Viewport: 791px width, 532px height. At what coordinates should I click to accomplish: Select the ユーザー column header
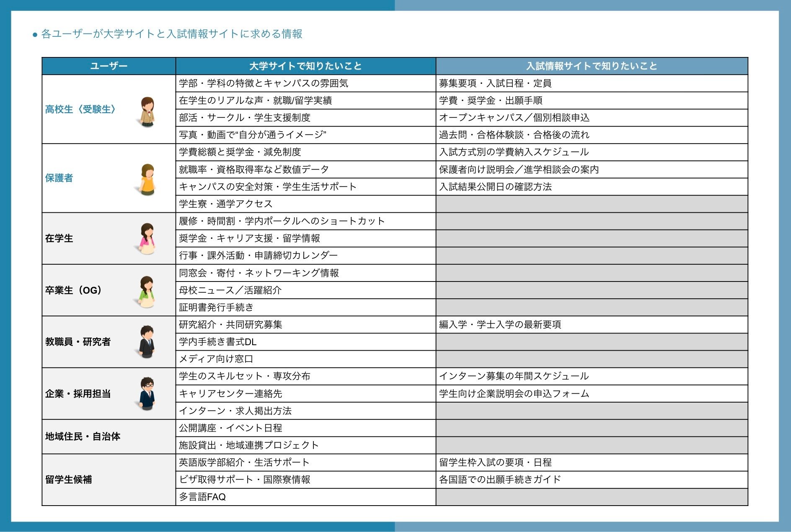(109, 66)
